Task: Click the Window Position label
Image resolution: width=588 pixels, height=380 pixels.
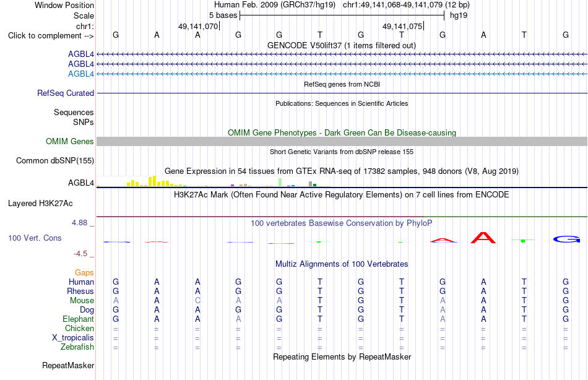Action: [64, 5]
